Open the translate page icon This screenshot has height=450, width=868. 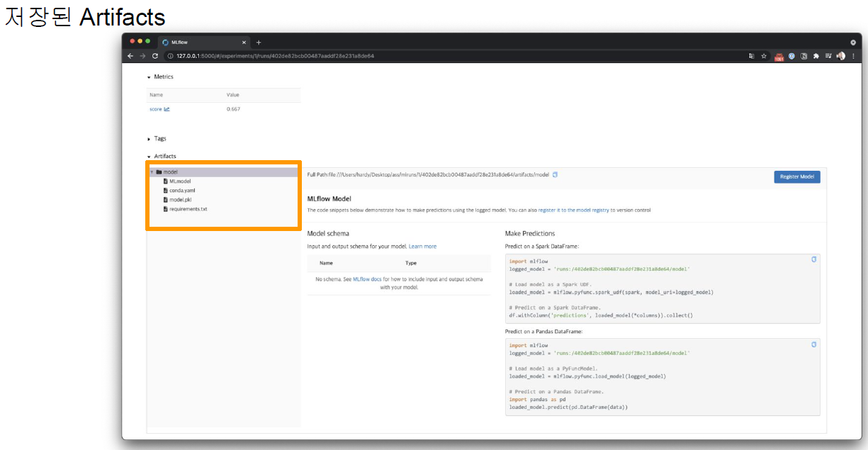point(751,55)
